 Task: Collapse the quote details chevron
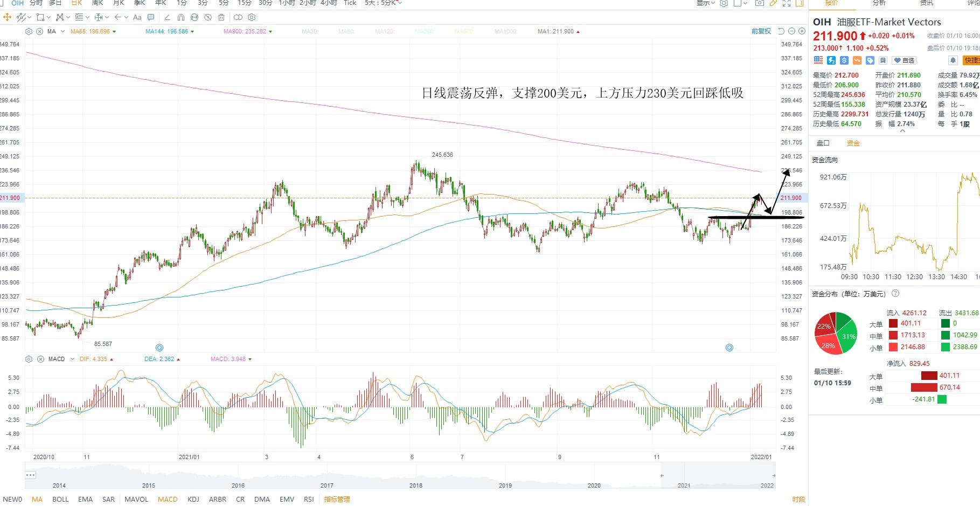click(902, 131)
